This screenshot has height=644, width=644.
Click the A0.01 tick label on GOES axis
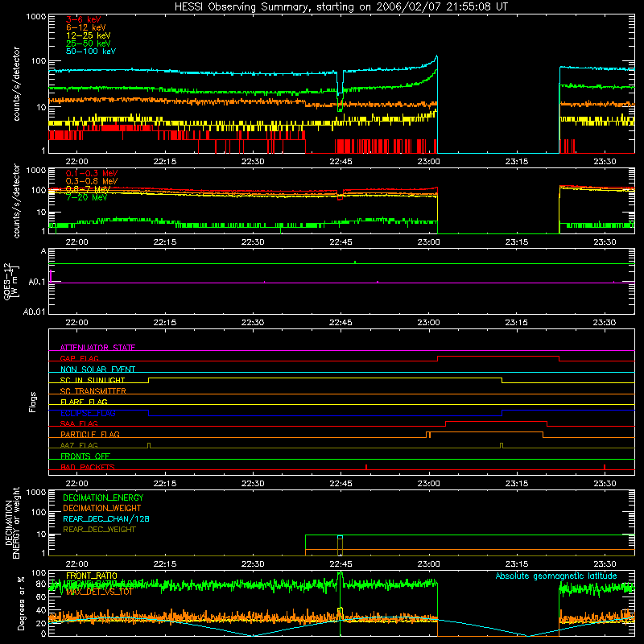point(34,312)
